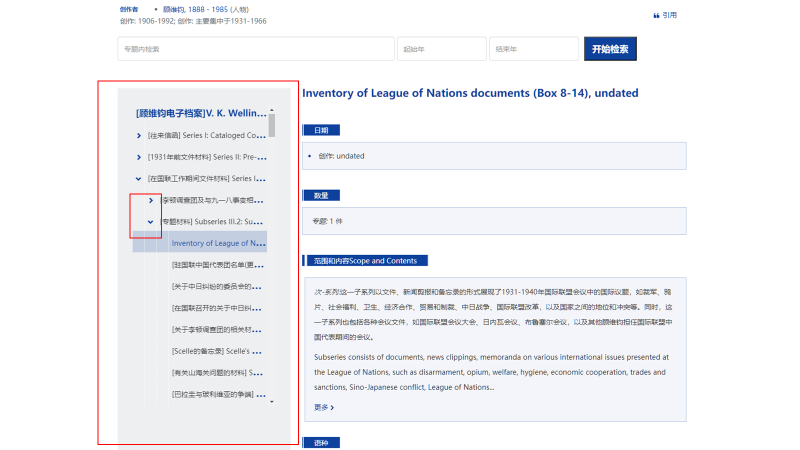This screenshot has width=800, height=450.
Task: Open the [在国联召开的关于中日纠... tree item
Action: (x=217, y=308)
